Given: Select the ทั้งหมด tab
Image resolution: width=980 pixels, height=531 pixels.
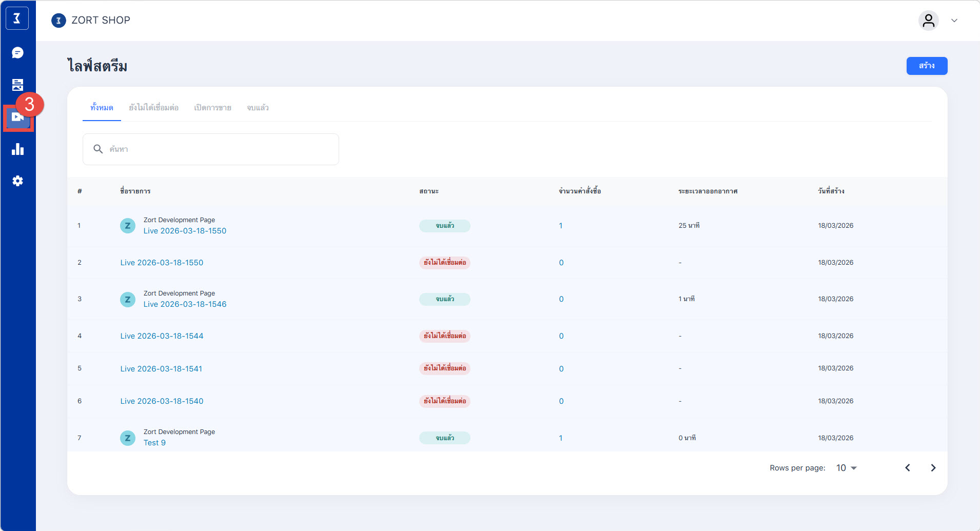Looking at the screenshot, I should (x=102, y=108).
